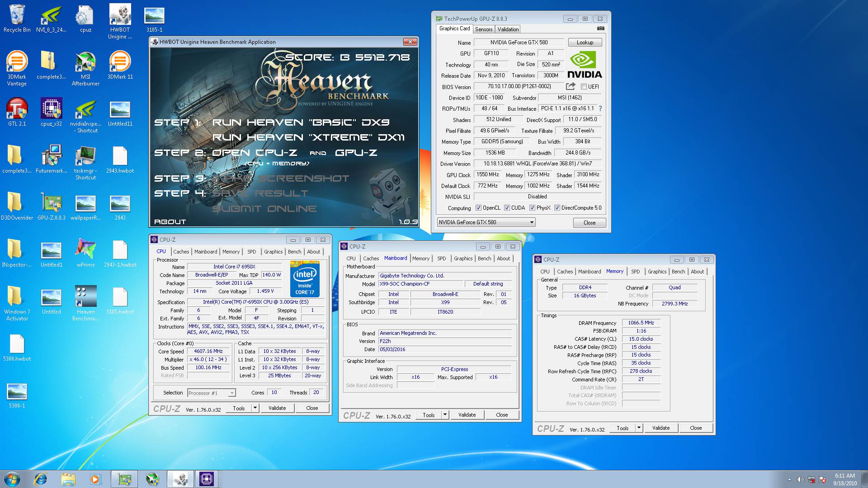Show hidden system tray icons
The image size is (868, 488).
789,479
